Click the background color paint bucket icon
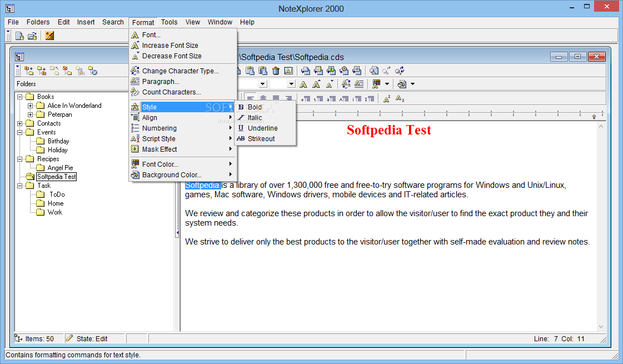 (x=402, y=84)
